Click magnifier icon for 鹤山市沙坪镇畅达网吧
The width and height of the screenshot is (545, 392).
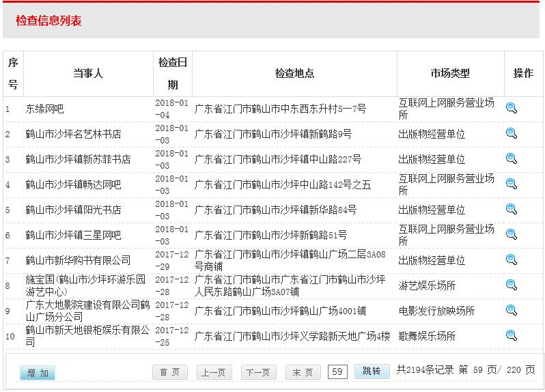click(x=511, y=184)
